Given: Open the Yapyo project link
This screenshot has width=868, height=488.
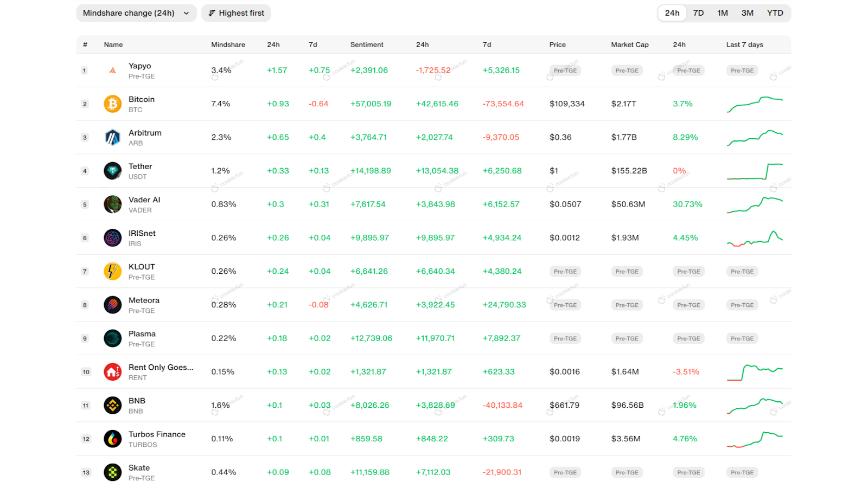Looking at the screenshot, I should (140, 66).
